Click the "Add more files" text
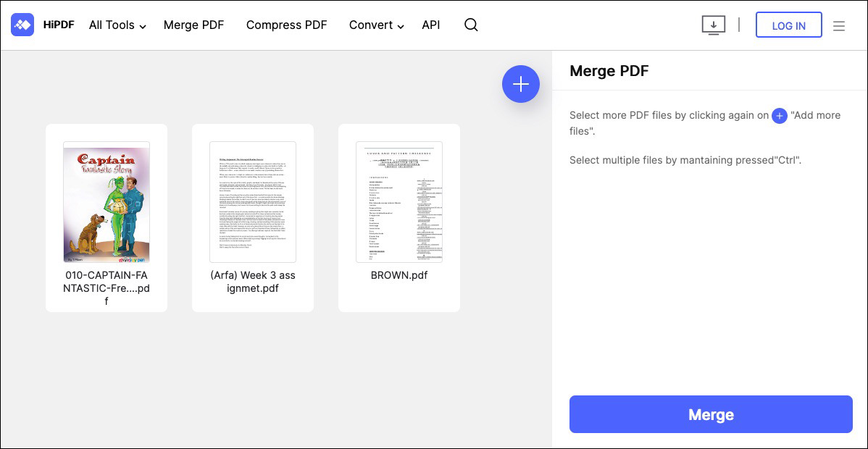The image size is (868, 449). click(705, 123)
